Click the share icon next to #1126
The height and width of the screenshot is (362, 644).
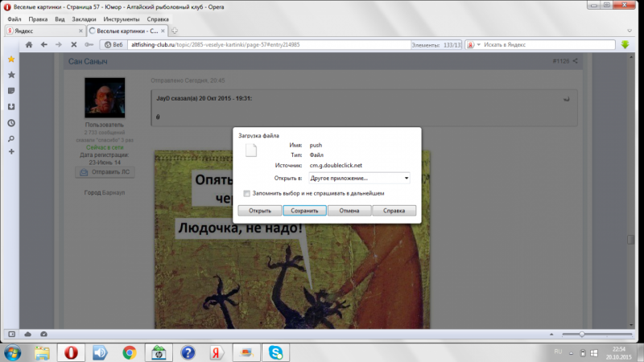tap(576, 61)
